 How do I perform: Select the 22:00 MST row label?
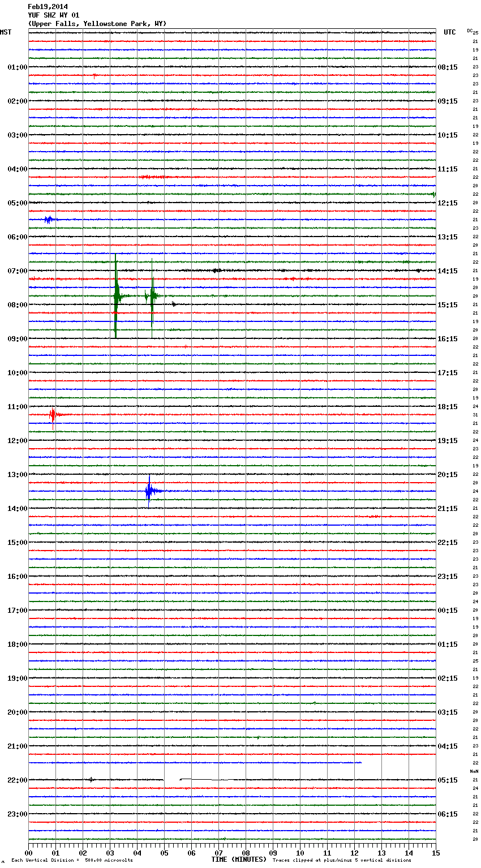17,780
